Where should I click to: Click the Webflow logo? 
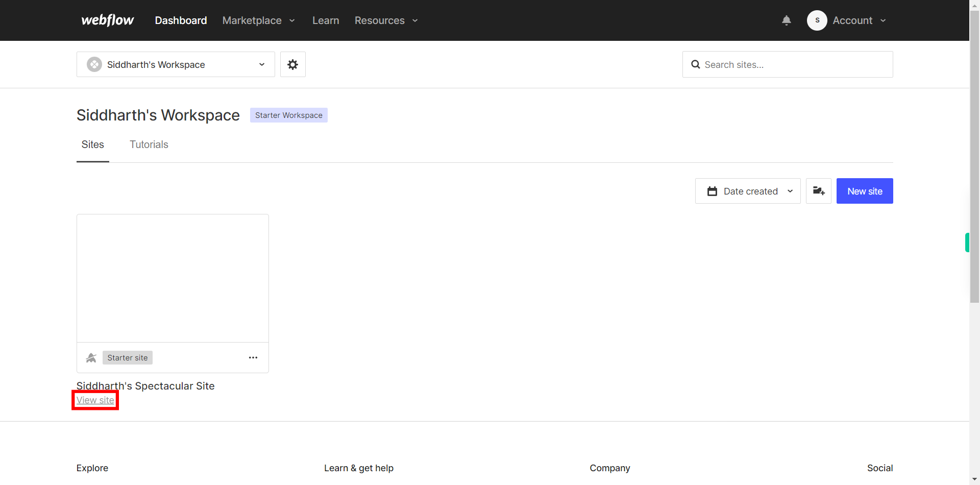pyautogui.click(x=108, y=20)
